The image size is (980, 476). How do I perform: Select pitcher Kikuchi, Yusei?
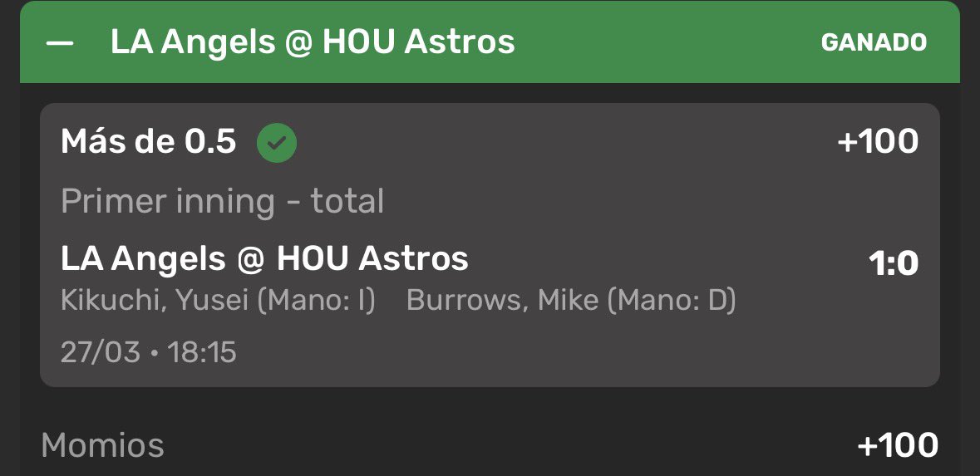point(155,301)
